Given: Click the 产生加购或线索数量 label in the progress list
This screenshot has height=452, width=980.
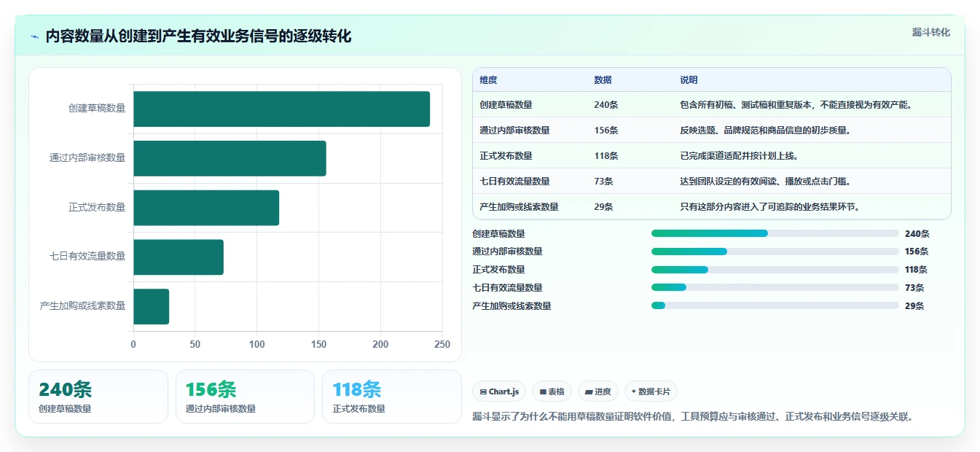Looking at the screenshot, I should (511, 306).
